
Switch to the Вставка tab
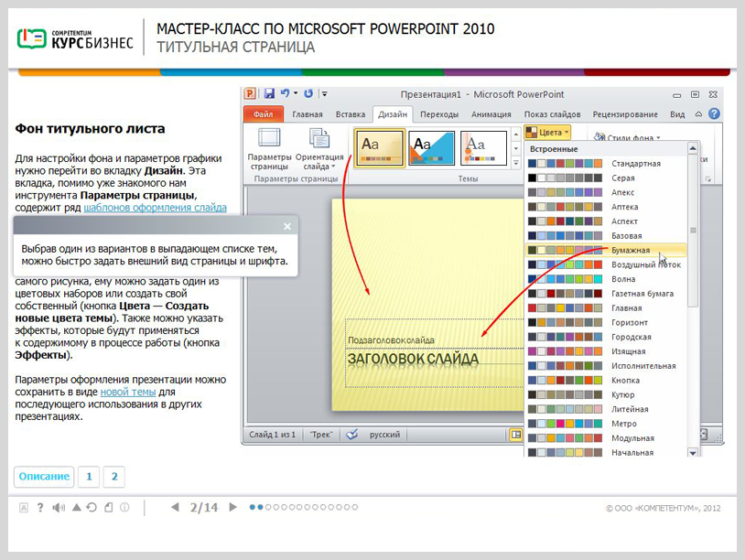tap(351, 114)
